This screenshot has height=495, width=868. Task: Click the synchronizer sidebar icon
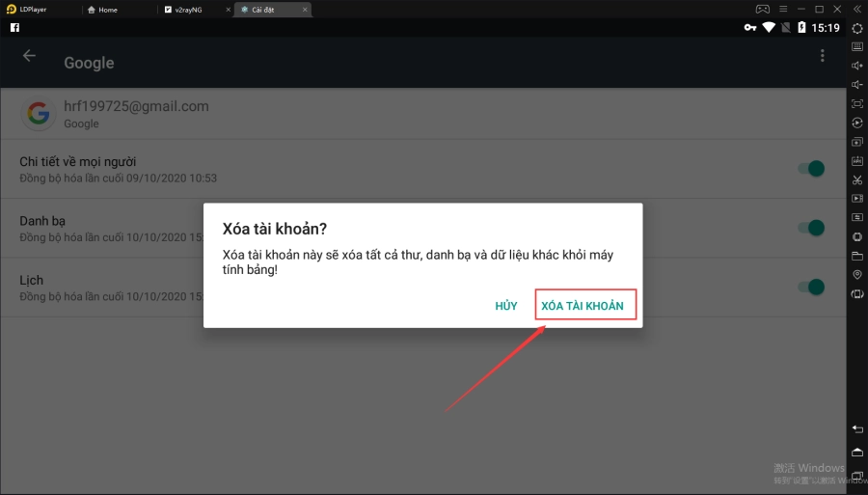pyautogui.click(x=857, y=217)
